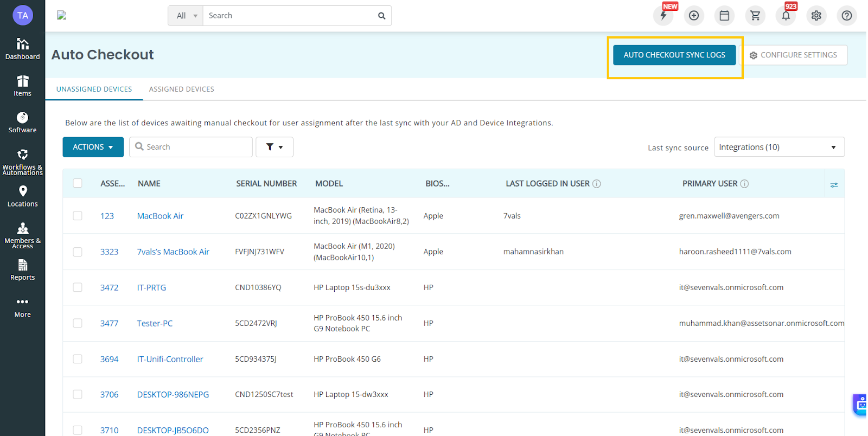
Task: Select last logged in user mahamnasirkhan
Action: point(533,252)
